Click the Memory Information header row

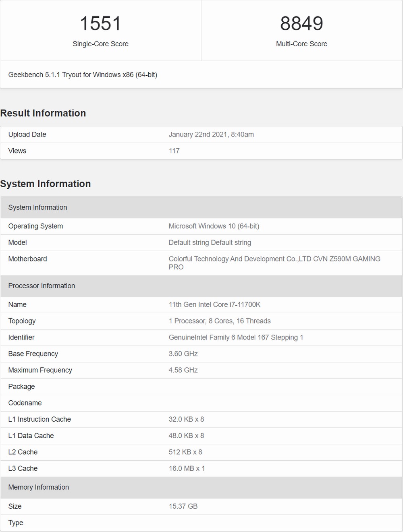click(x=201, y=487)
